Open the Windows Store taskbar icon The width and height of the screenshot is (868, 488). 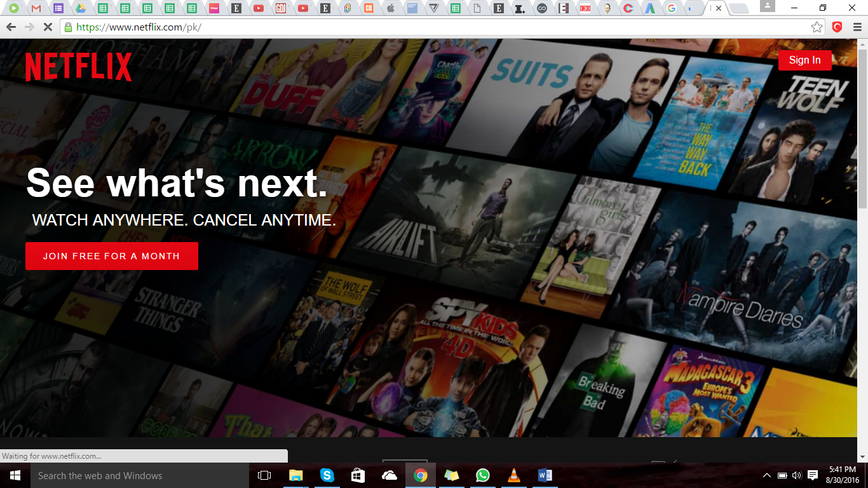click(358, 475)
